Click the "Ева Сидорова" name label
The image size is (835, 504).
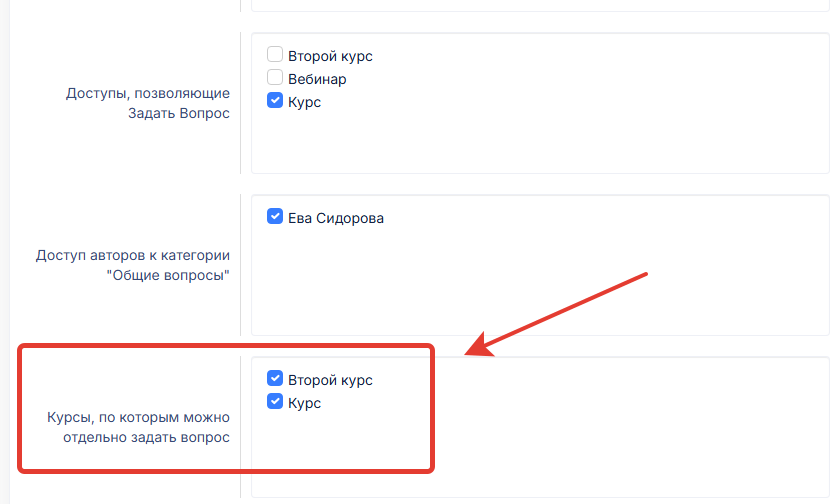[x=335, y=218]
